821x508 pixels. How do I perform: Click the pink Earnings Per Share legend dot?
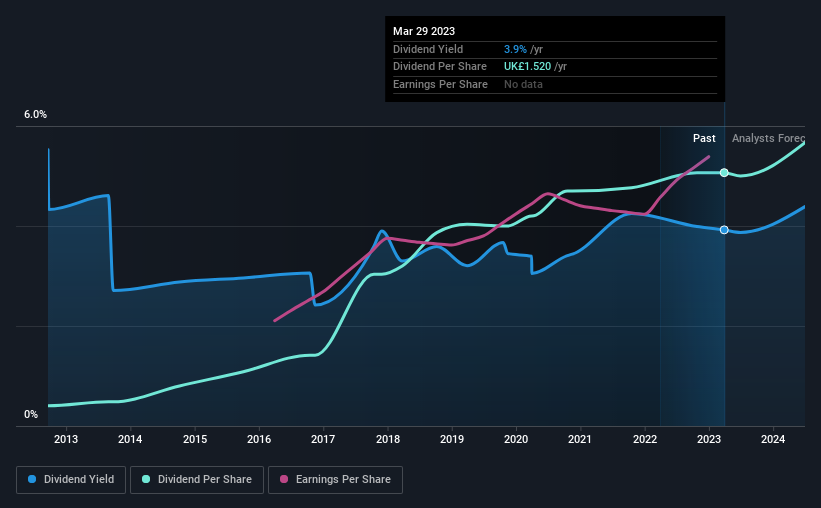[x=284, y=479]
